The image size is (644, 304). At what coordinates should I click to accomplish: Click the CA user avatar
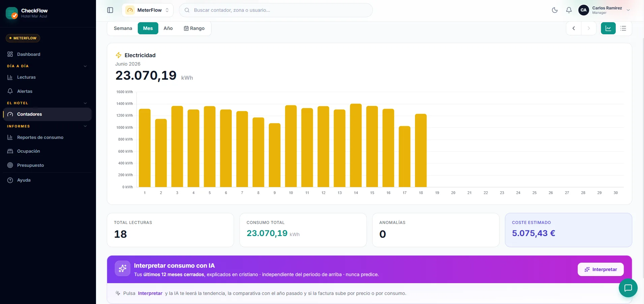(584, 10)
